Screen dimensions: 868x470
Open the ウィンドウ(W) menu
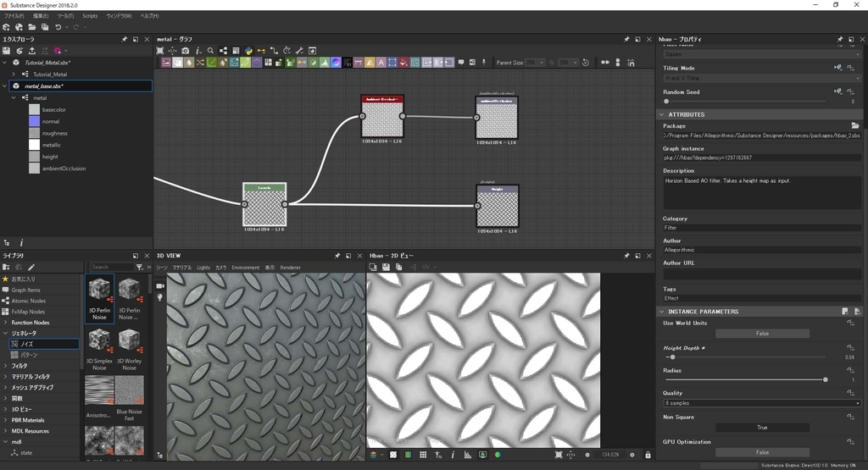click(x=119, y=16)
